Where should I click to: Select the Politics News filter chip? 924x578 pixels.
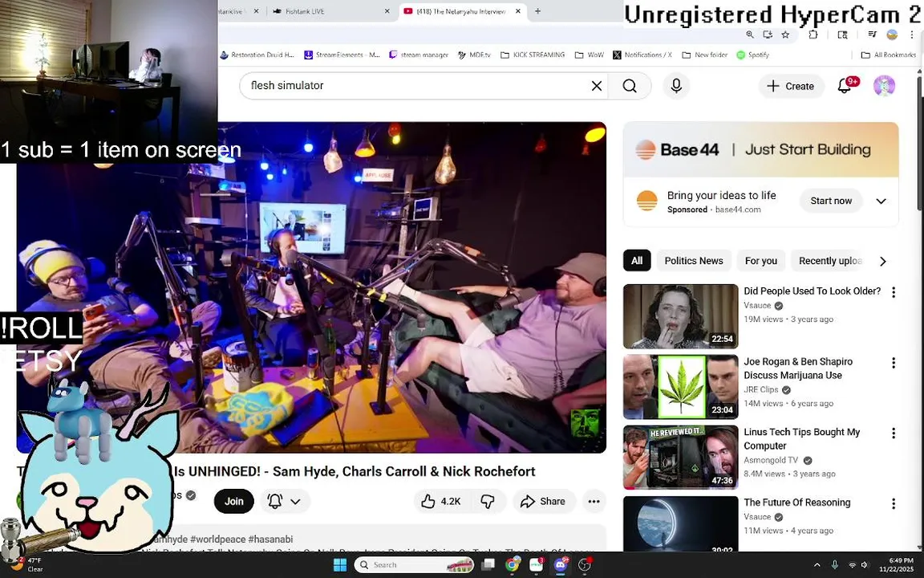point(694,261)
